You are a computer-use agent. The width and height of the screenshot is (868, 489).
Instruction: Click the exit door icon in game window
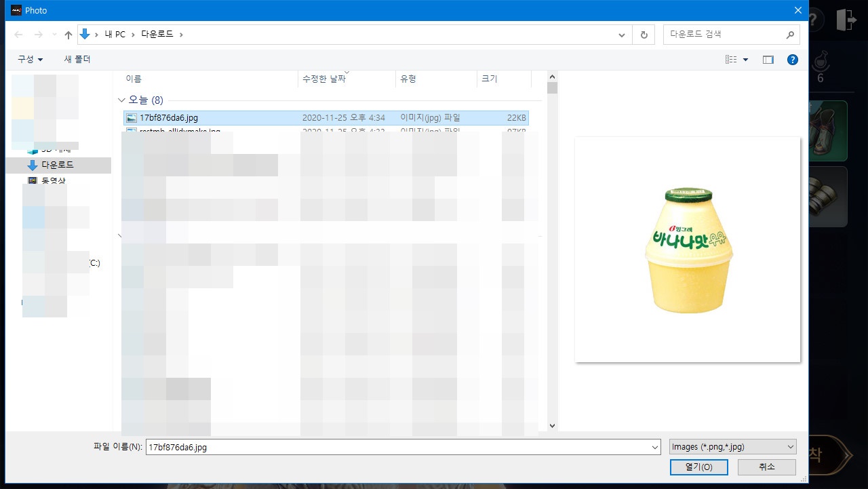point(847,20)
